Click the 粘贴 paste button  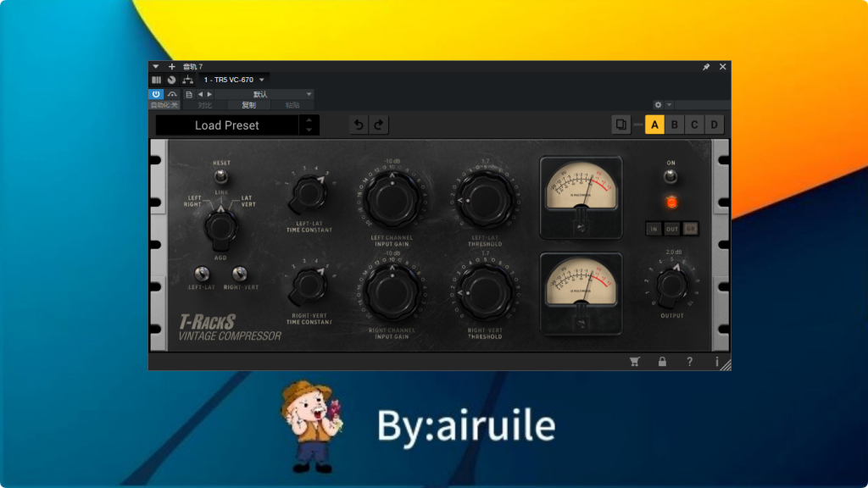(292, 105)
